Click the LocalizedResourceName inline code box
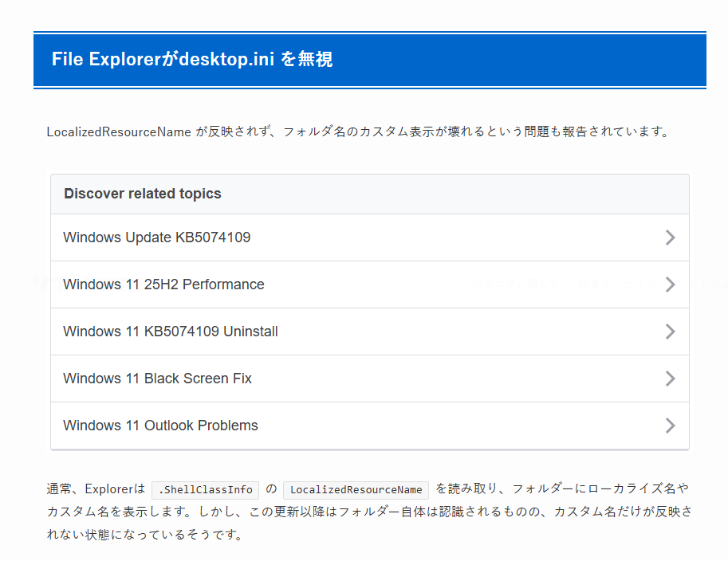728x561 pixels. pos(356,489)
